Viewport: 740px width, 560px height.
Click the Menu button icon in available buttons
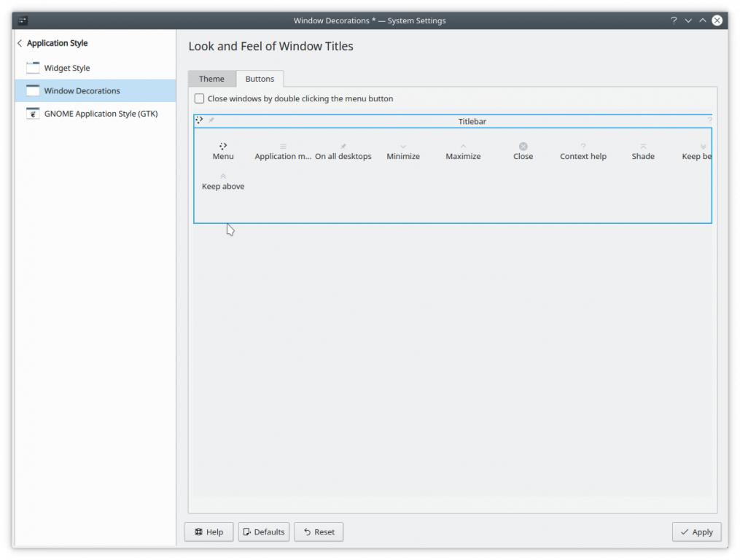pyautogui.click(x=223, y=147)
